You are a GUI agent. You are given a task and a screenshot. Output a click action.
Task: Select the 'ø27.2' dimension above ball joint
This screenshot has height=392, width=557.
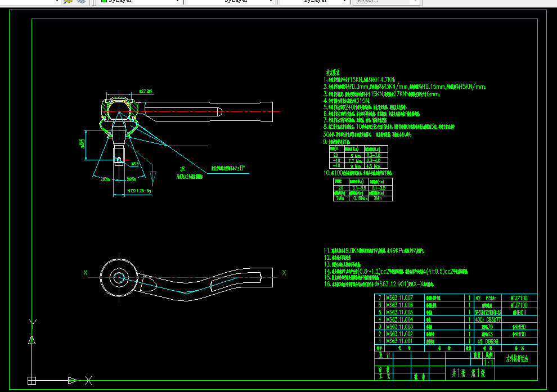point(146,91)
